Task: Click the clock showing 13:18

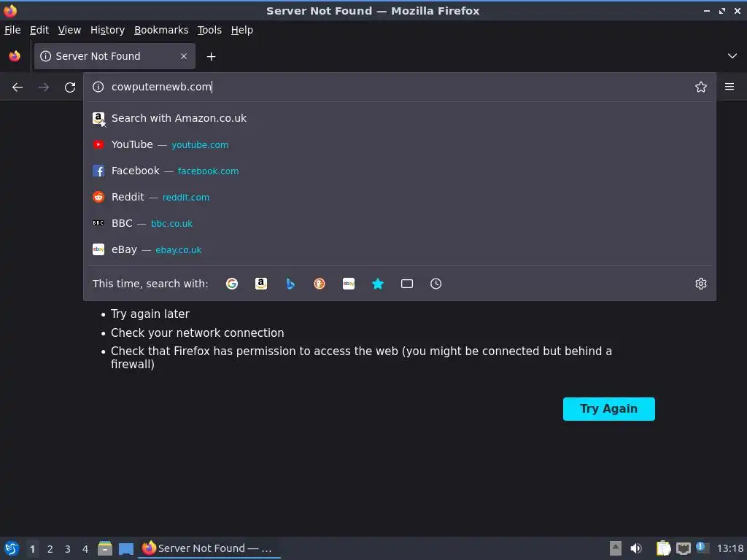Action: click(x=729, y=548)
